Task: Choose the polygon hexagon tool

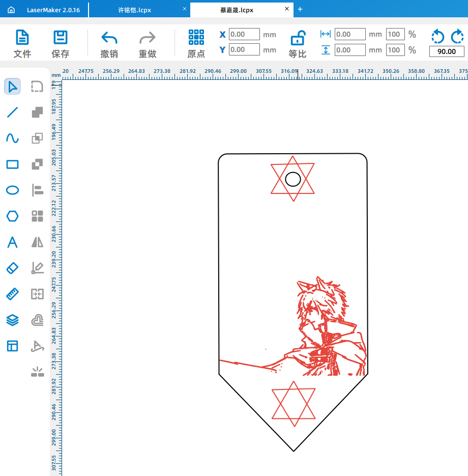Action: (x=13, y=216)
